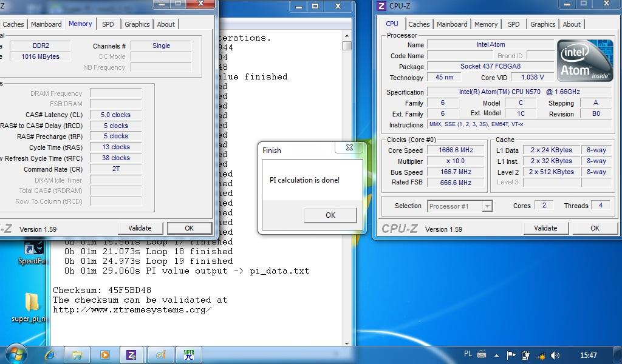622x364 pixels.
Task: Open the SpeedFan desktop shortcut
Action: pyautogui.click(x=34, y=251)
